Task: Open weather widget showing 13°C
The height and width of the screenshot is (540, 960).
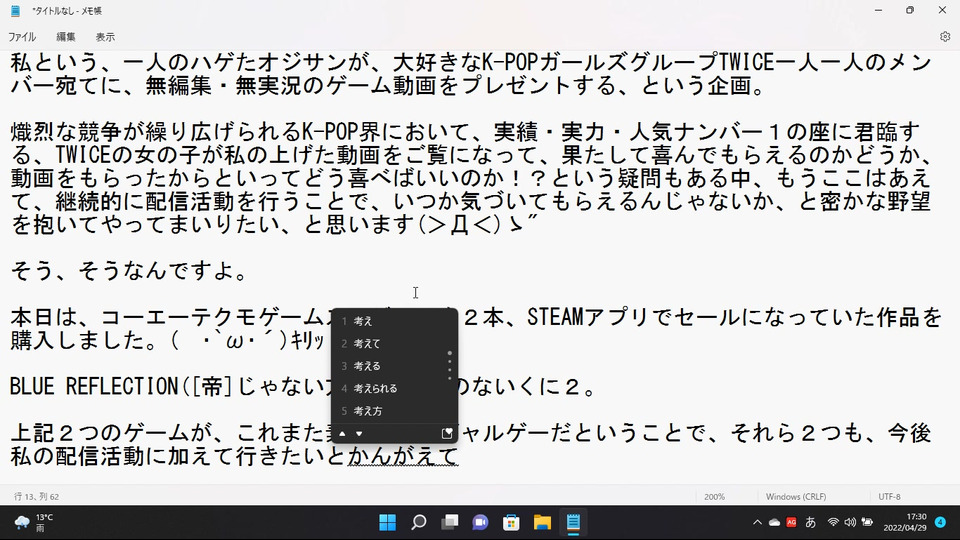Action: 34,522
